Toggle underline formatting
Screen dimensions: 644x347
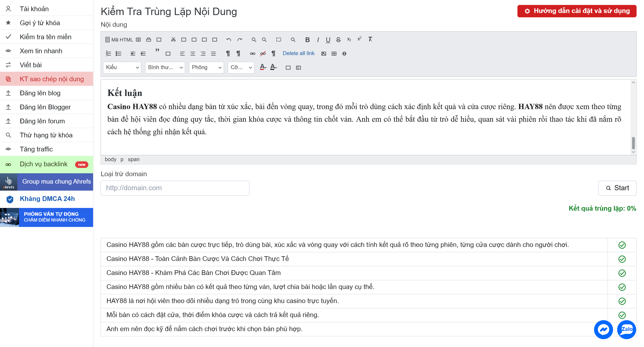[x=328, y=39]
